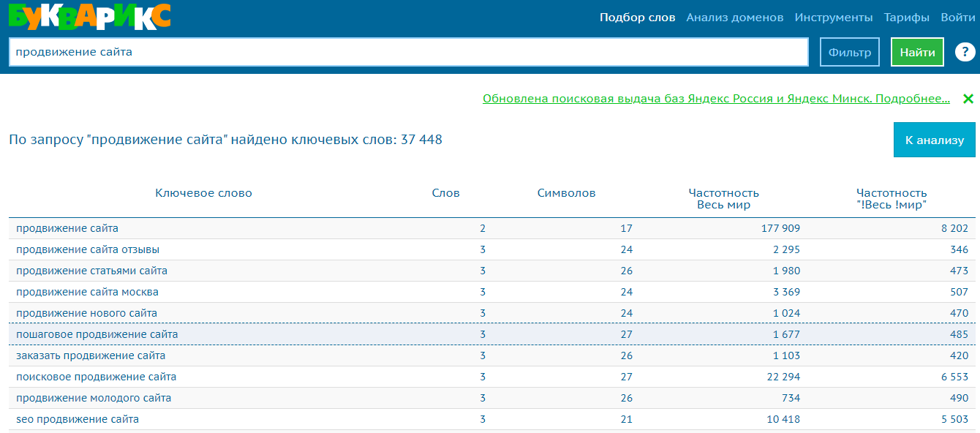This screenshot has width=980, height=433.
Task: Open the Подбор слов menu item
Action: coord(637,18)
